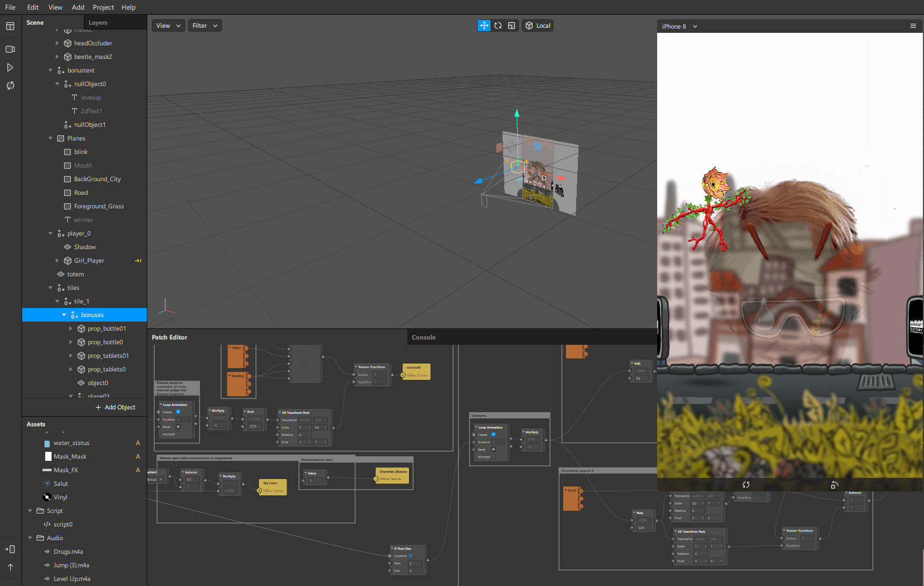Open the simulator hamburger menu
Image resolution: width=924 pixels, height=586 pixels.
coord(913,26)
